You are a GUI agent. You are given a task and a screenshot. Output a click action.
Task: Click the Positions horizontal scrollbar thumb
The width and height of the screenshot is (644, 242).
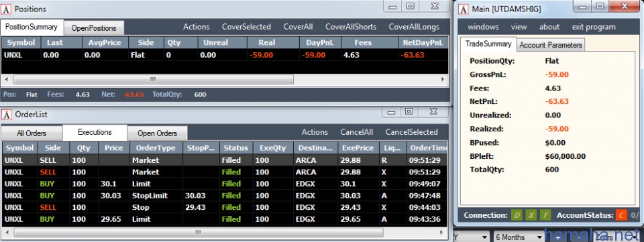point(153,79)
